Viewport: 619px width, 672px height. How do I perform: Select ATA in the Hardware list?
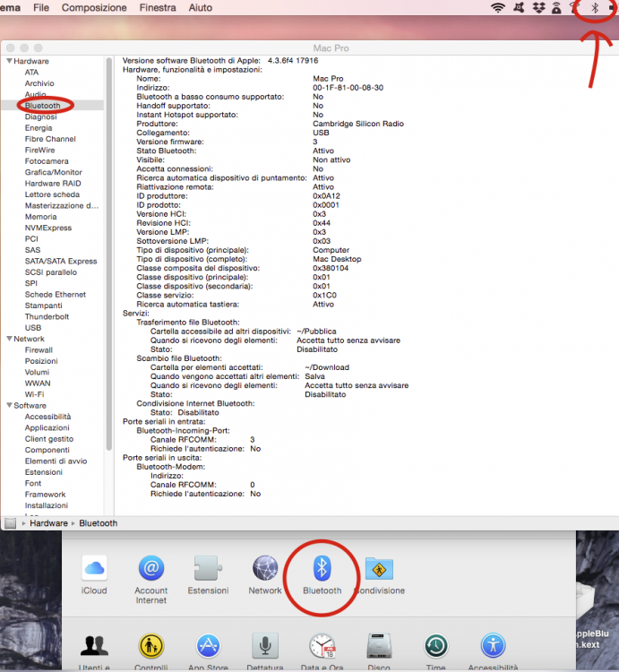coord(31,72)
